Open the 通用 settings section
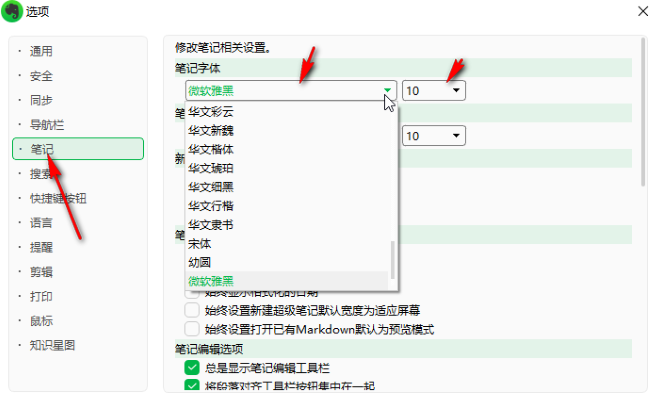The height and width of the screenshot is (395, 650). (41, 51)
